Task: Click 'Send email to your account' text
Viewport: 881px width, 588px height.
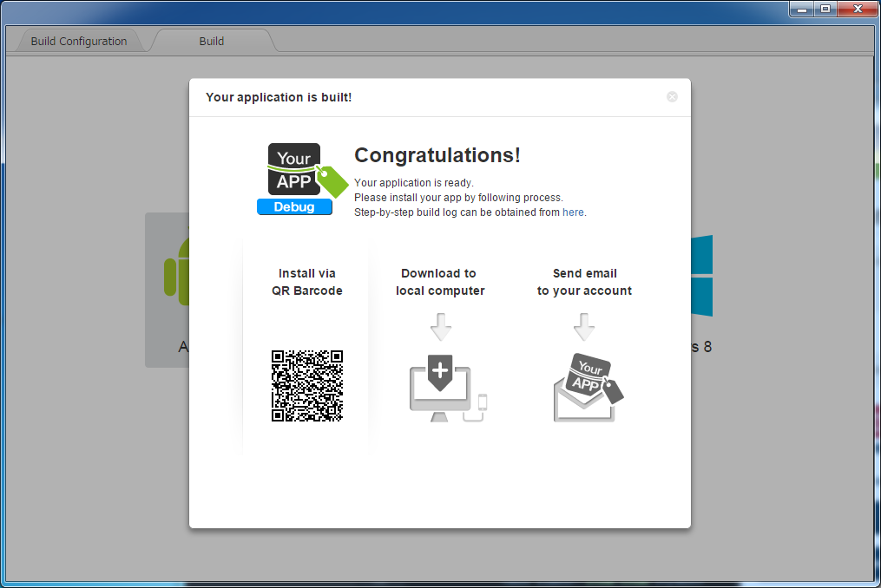Action: click(x=584, y=282)
